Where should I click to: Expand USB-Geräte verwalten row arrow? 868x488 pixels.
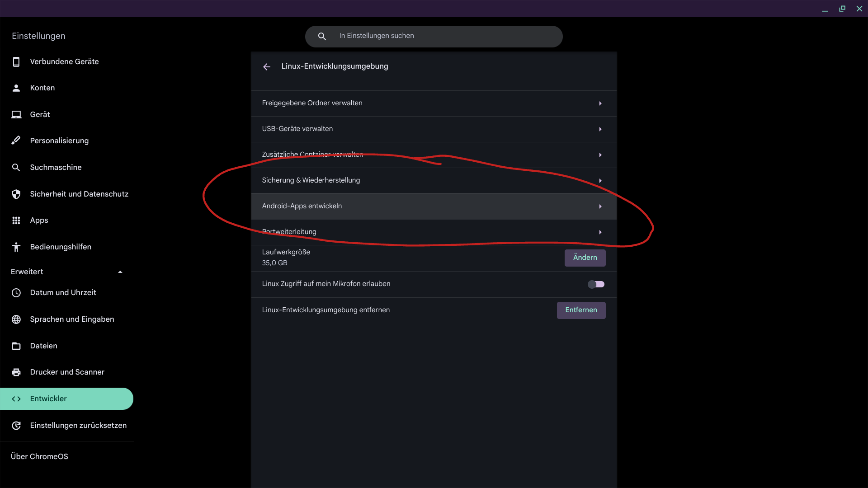(x=600, y=129)
